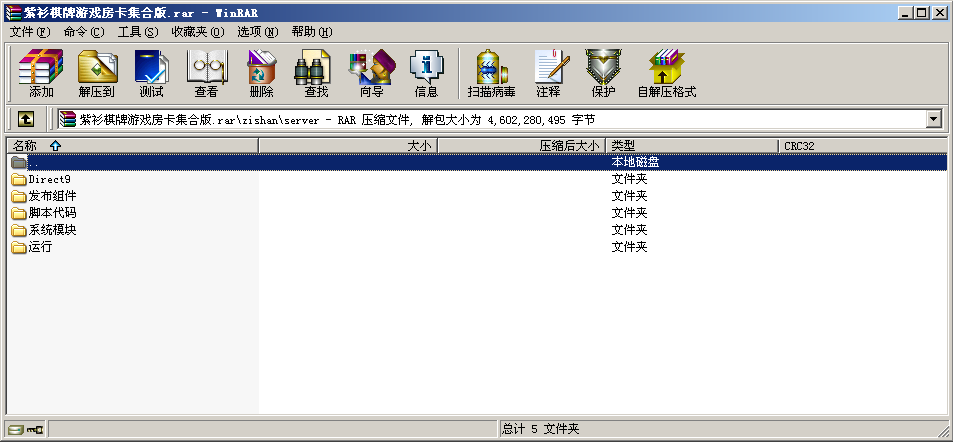953x442 pixels.
Task: Open the 收藏夹 (Favorites) menu
Action: pyautogui.click(x=189, y=32)
